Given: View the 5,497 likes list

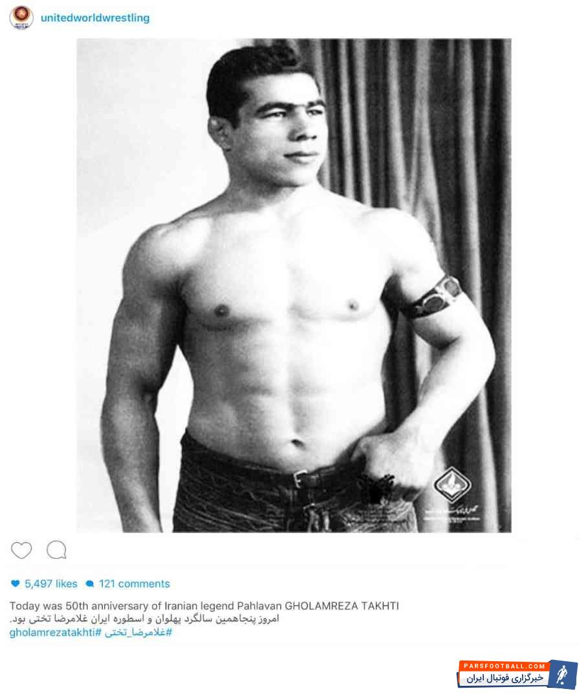Looking at the screenshot, I should coord(51,584).
